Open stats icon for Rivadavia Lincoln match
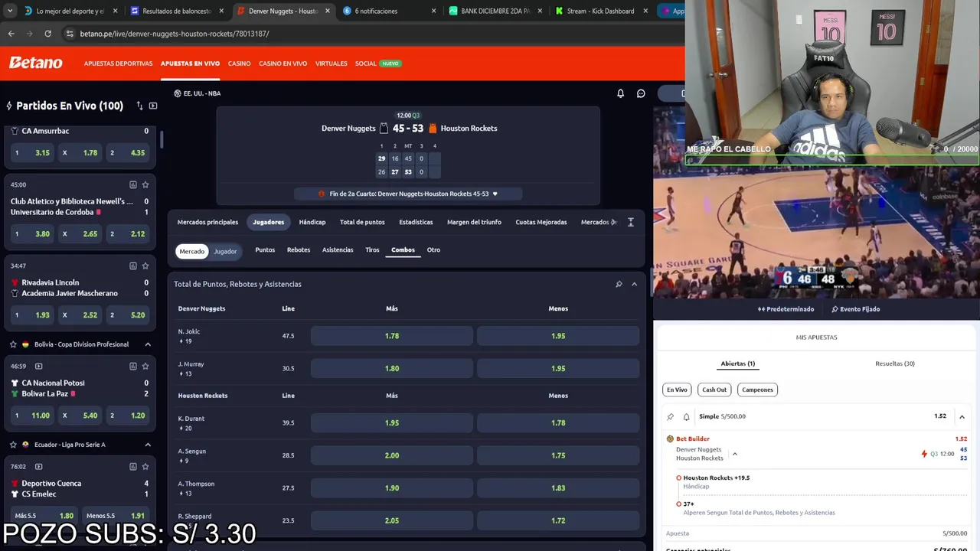980x551 pixels. click(133, 266)
